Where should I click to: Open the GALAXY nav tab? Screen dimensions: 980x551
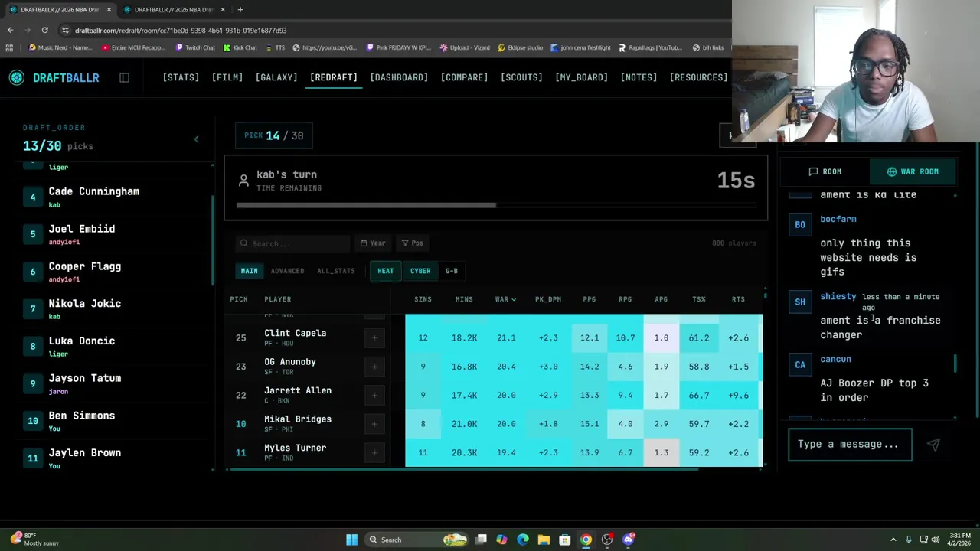coord(276,77)
